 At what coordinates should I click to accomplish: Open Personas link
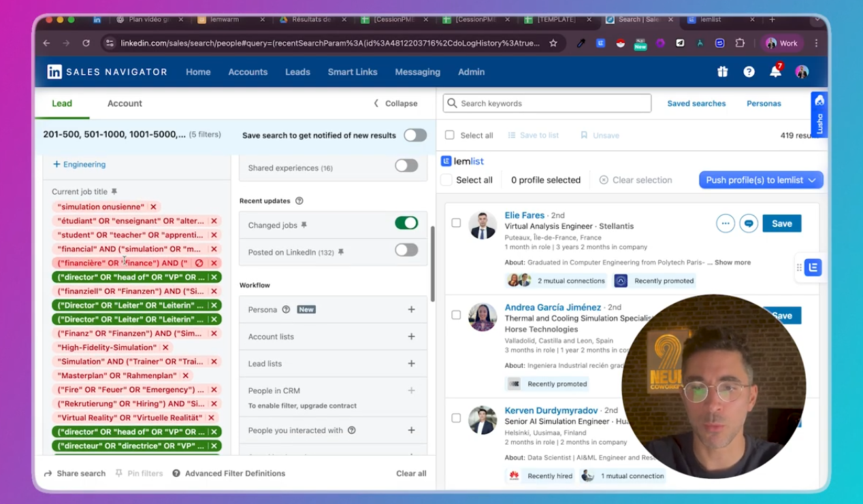pos(764,103)
